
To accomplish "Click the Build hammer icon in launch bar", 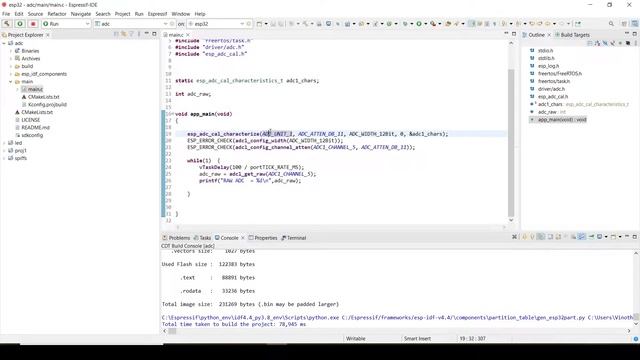I will click(7, 24).
